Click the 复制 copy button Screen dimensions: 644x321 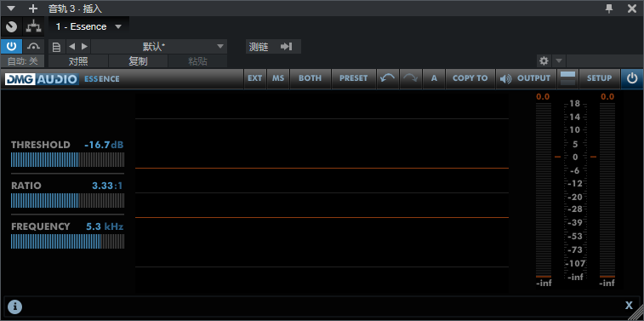(138, 61)
